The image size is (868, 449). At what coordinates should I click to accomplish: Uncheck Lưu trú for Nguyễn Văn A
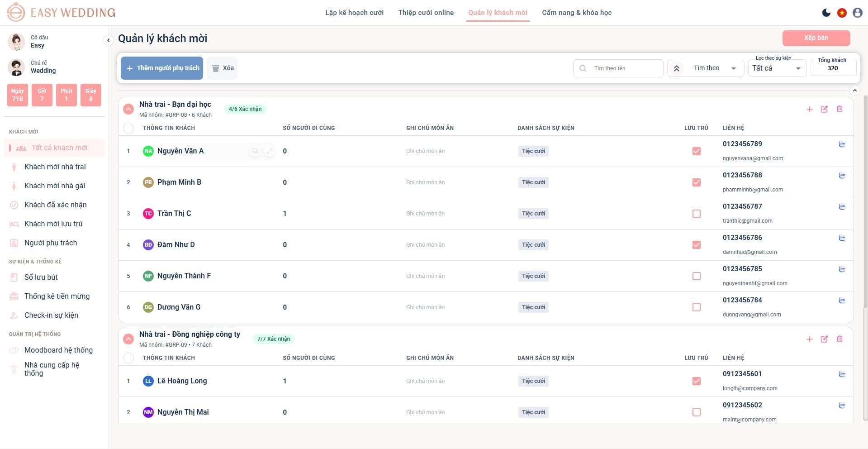coord(697,151)
